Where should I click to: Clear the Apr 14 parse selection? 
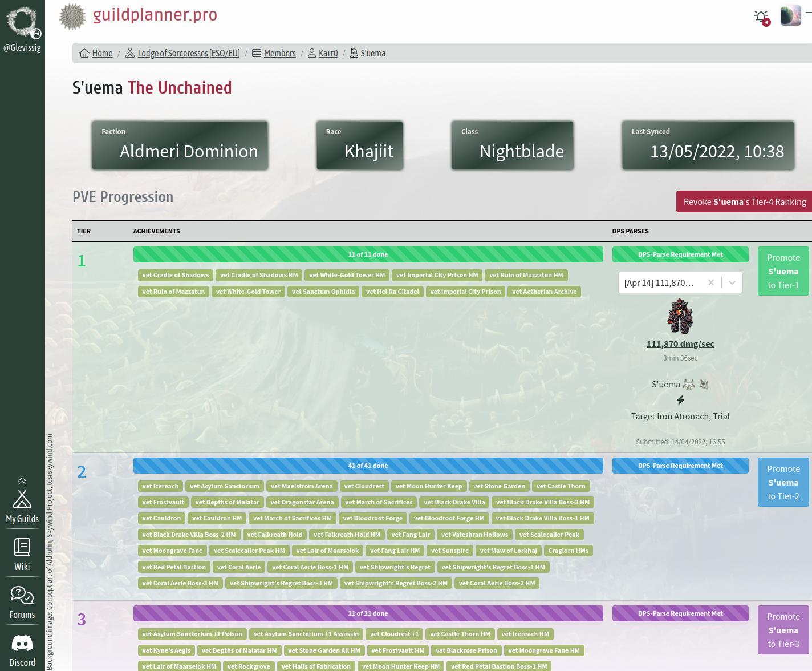point(710,282)
